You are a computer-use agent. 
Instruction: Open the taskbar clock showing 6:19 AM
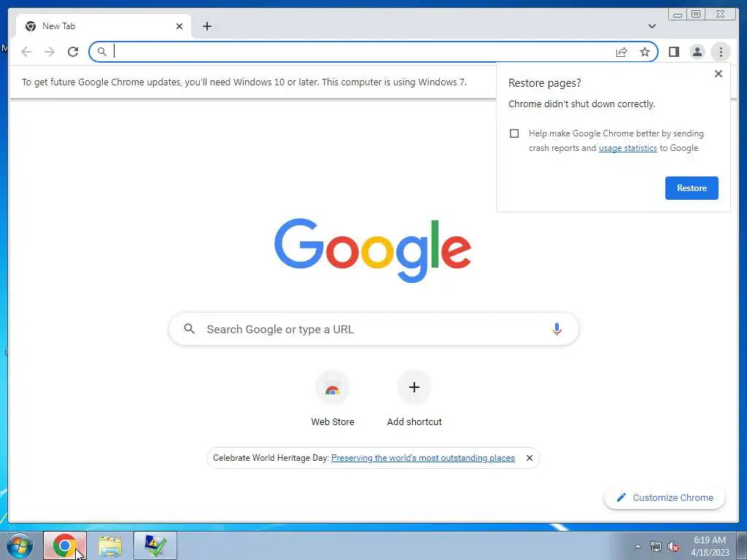tap(710, 546)
